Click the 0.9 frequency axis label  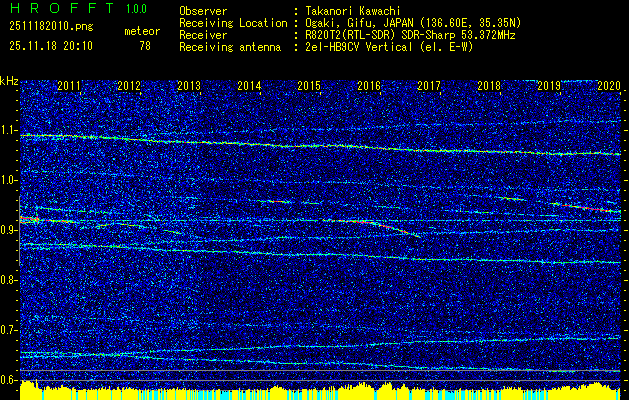[x=9, y=230]
